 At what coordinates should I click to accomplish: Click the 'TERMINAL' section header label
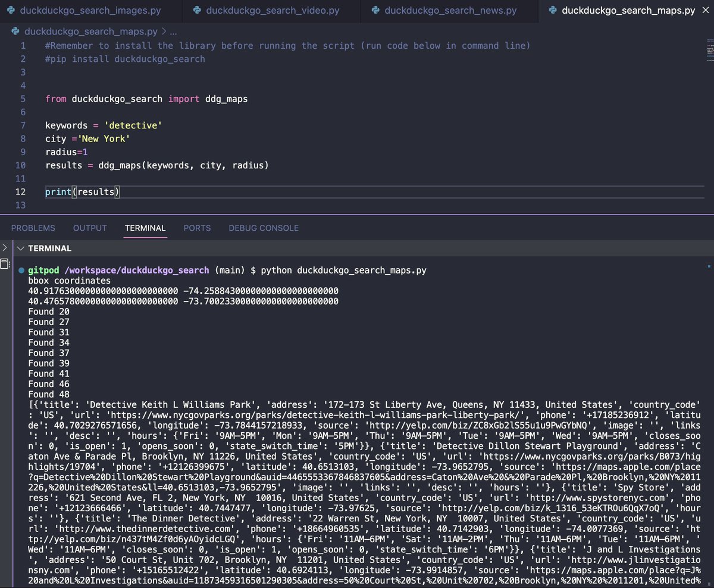pos(49,249)
